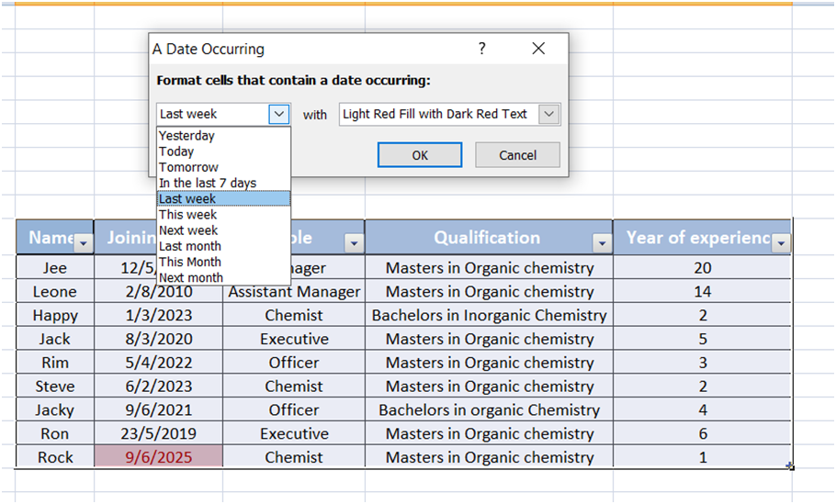Select Tomorrow in the dropdown list

tap(224, 167)
